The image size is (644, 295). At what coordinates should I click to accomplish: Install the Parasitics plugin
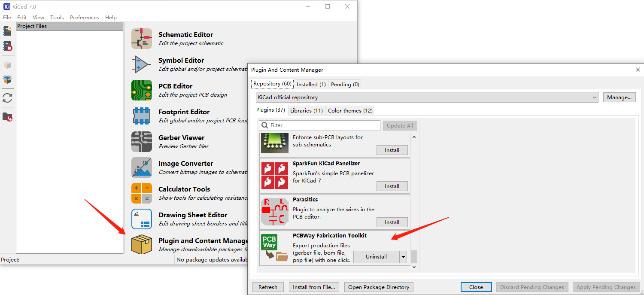click(x=392, y=222)
